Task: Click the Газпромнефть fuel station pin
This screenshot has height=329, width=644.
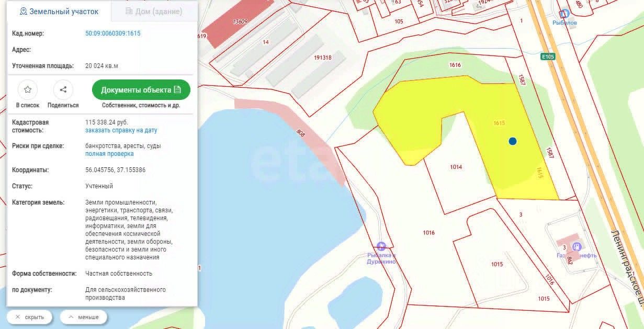Action: (x=577, y=246)
